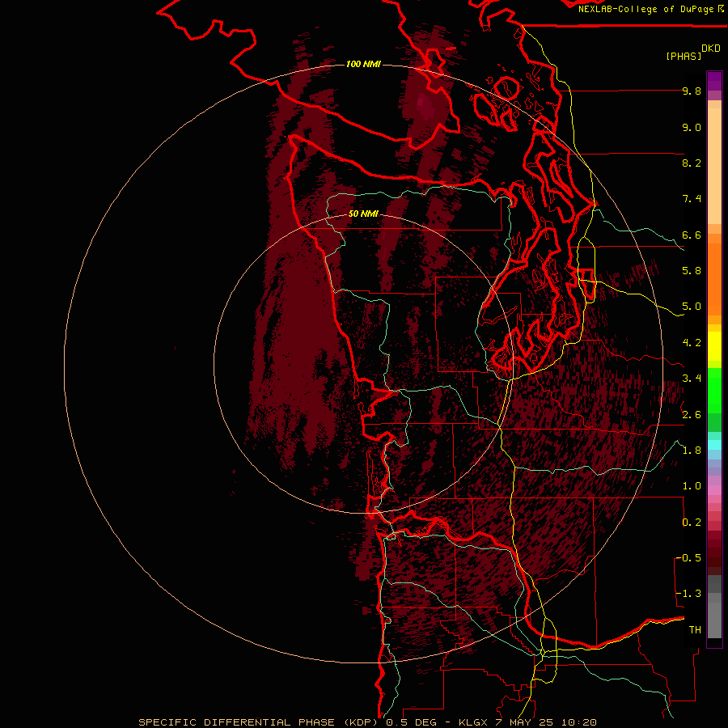This screenshot has width=728, height=728.
Task: Pick the bright green segment near 3.4
Action: [x=714, y=392]
